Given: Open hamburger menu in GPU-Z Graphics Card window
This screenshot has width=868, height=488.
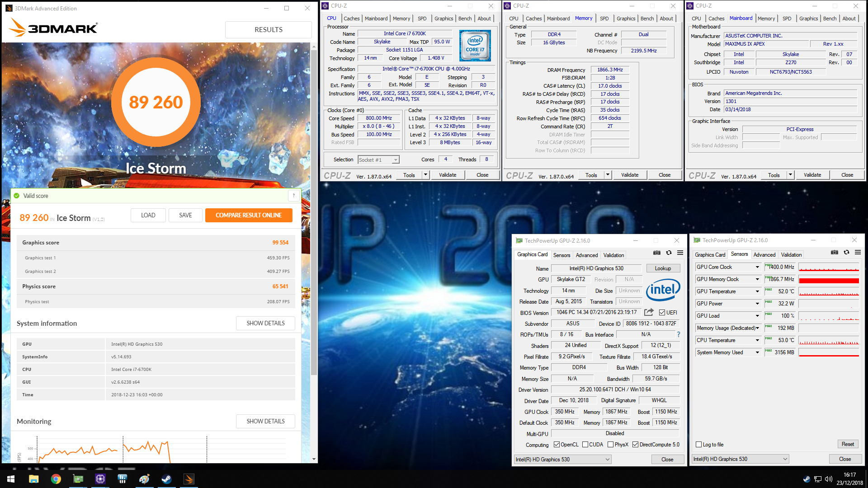Looking at the screenshot, I should click(x=680, y=253).
